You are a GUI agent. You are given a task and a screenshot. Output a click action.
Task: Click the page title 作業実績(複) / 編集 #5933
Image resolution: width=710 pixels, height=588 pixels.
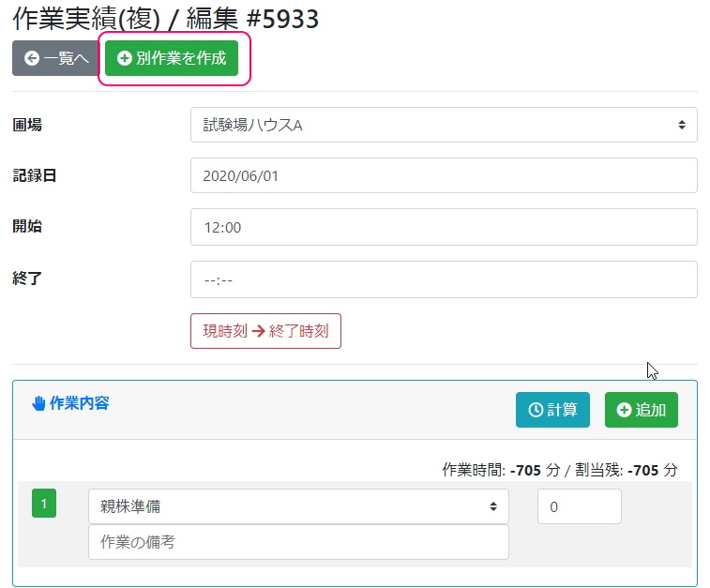click(166, 19)
